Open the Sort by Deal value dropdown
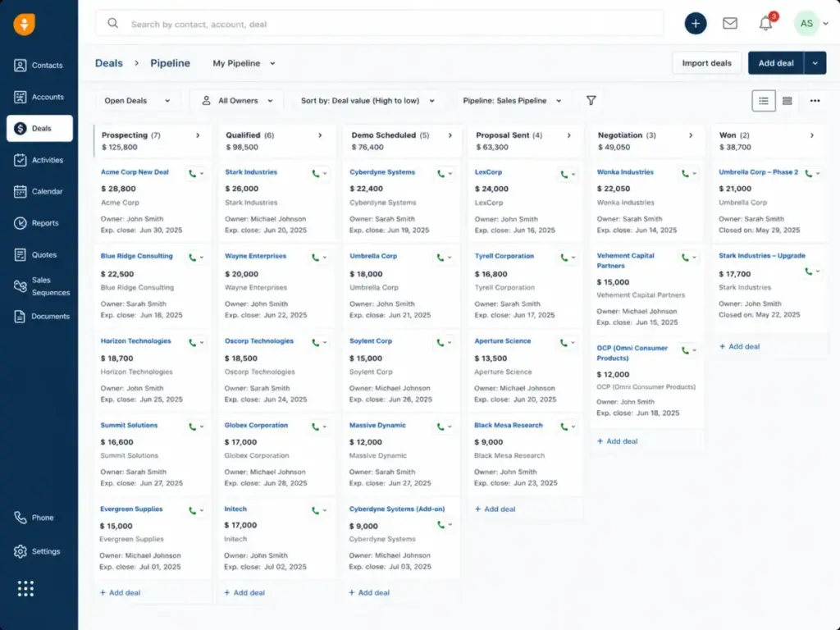The height and width of the screenshot is (630, 840). pyautogui.click(x=367, y=101)
